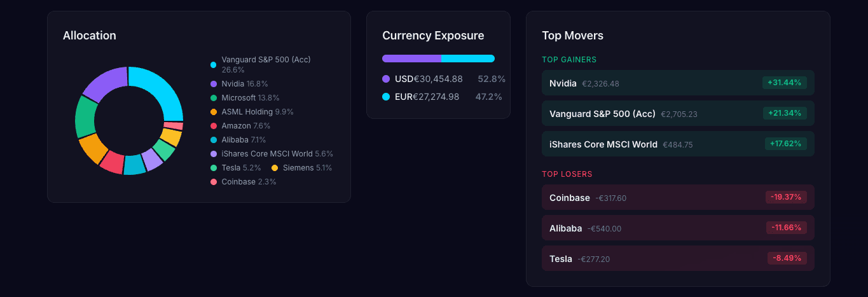The height and width of the screenshot is (297, 868).
Task: Click the Coinbase 2.3% legend label
Action: point(249,182)
